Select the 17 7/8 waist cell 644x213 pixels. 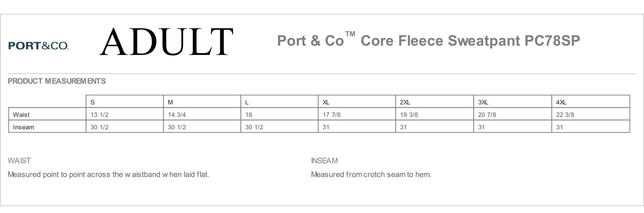pos(357,114)
